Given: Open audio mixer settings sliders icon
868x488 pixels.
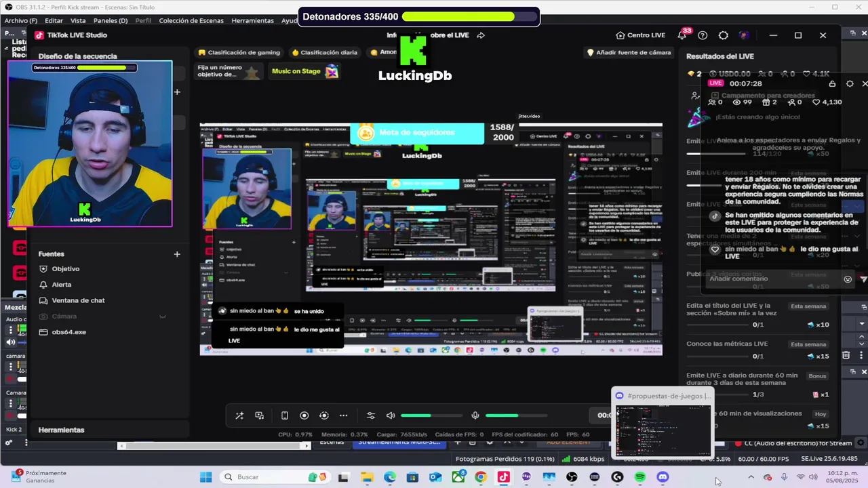Looking at the screenshot, I should [370, 415].
